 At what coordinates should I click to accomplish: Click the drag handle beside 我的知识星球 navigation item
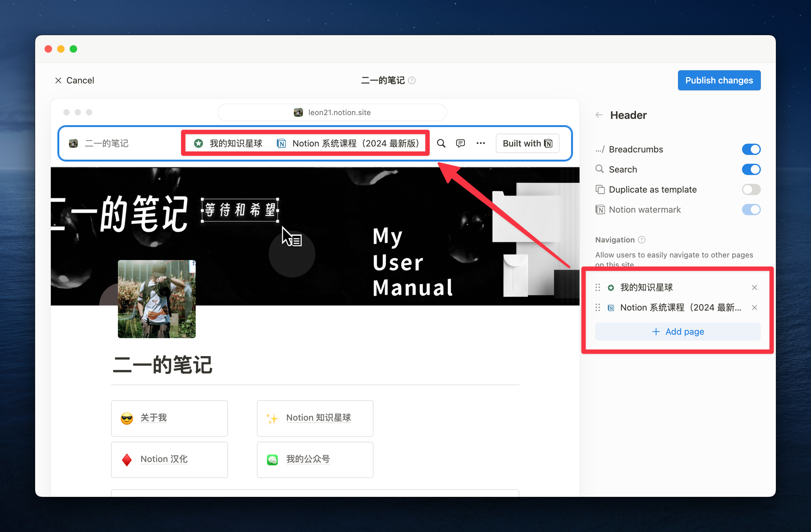pyautogui.click(x=597, y=287)
